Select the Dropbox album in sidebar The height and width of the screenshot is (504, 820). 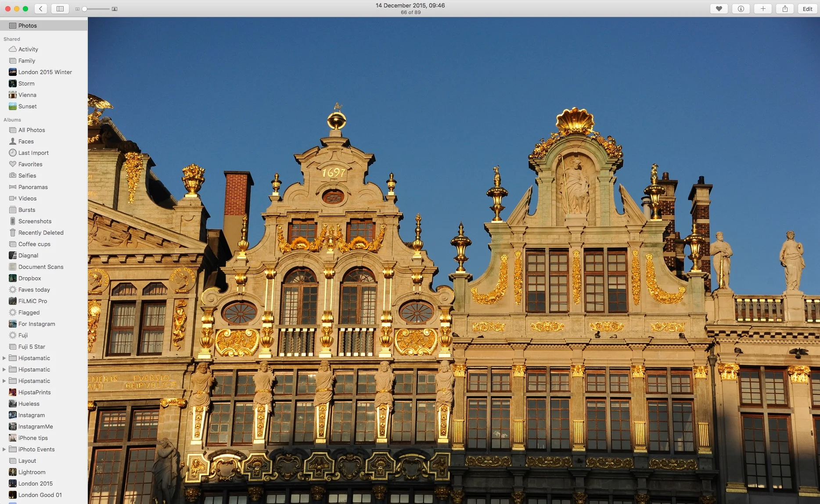click(x=30, y=278)
